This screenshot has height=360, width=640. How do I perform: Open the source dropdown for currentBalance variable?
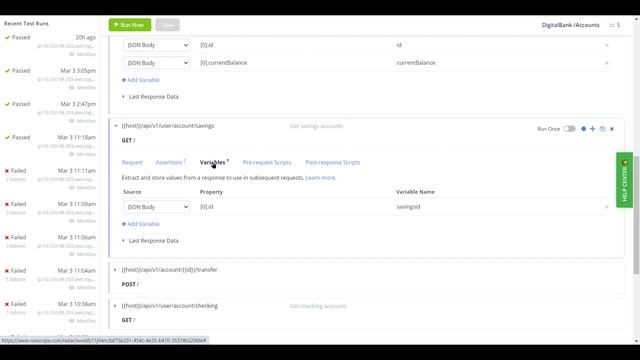(x=156, y=63)
